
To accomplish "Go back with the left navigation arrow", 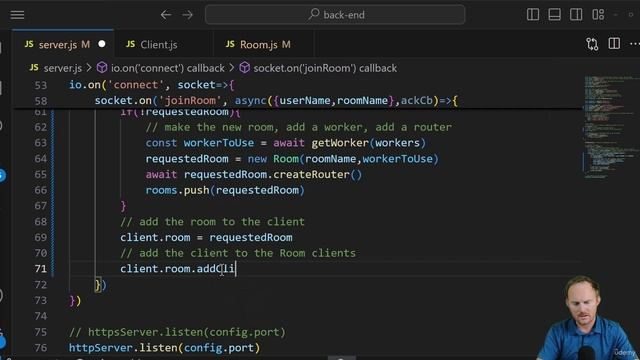I will [166, 15].
